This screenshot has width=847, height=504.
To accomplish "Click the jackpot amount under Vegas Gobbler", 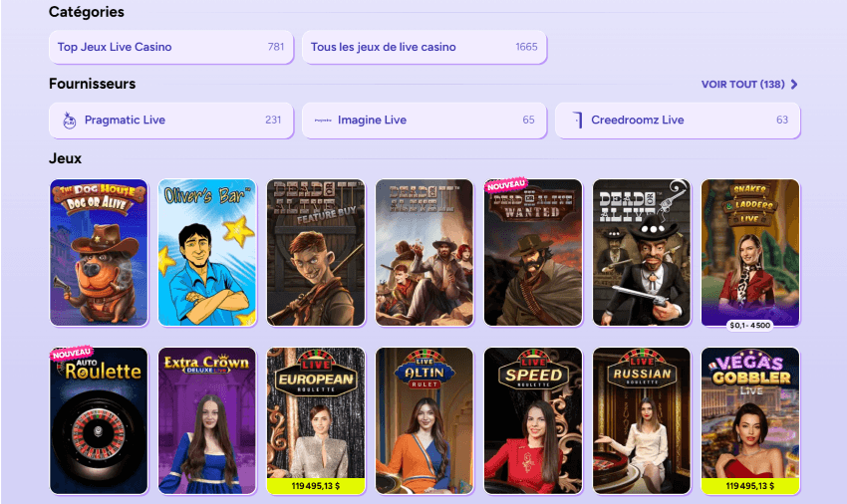I will coord(749,486).
